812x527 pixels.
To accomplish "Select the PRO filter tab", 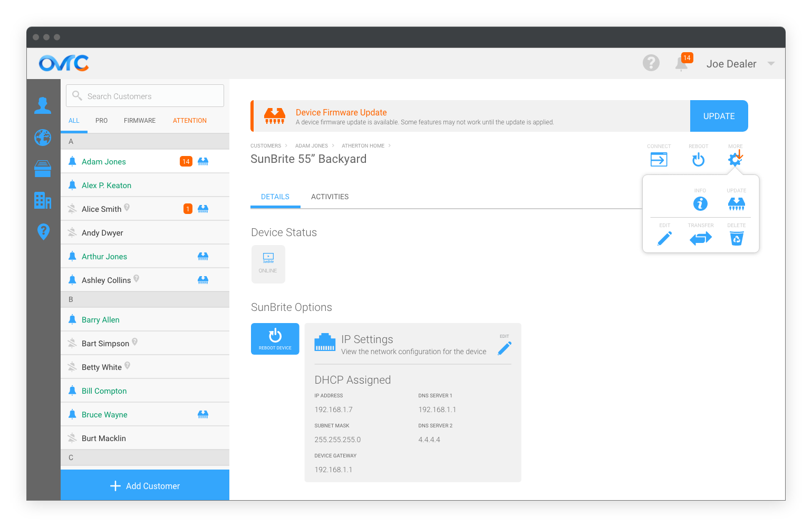I will click(101, 121).
